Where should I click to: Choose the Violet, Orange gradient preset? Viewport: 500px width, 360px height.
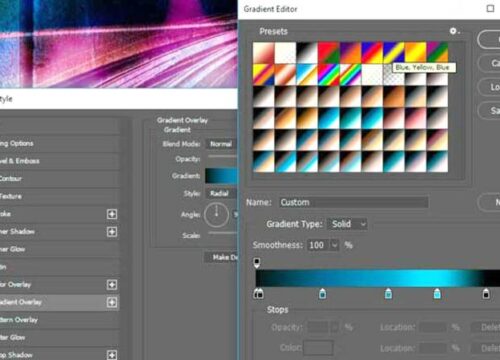350,52
